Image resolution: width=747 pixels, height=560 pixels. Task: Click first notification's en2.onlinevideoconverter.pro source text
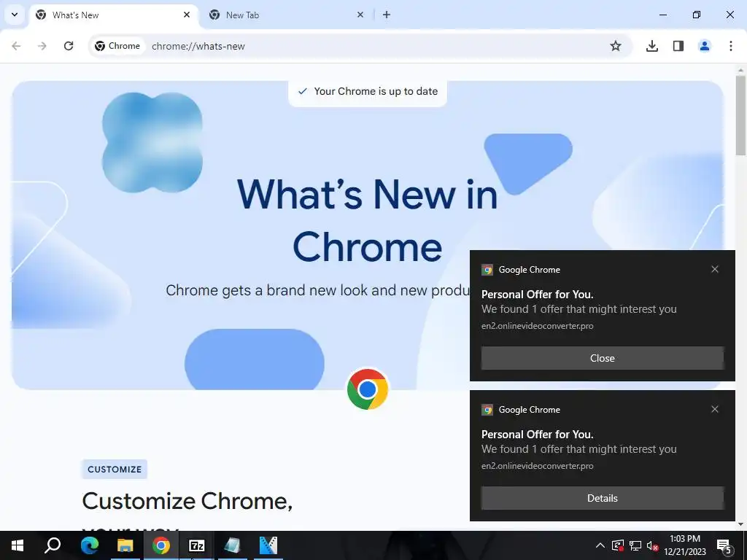click(x=538, y=326)
